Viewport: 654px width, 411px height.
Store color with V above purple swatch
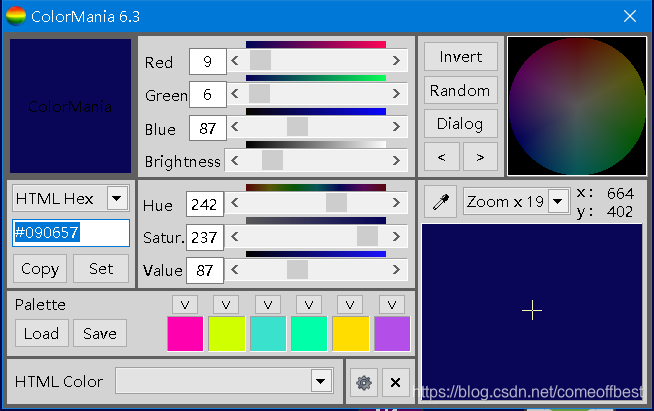[x=392, y=305]
